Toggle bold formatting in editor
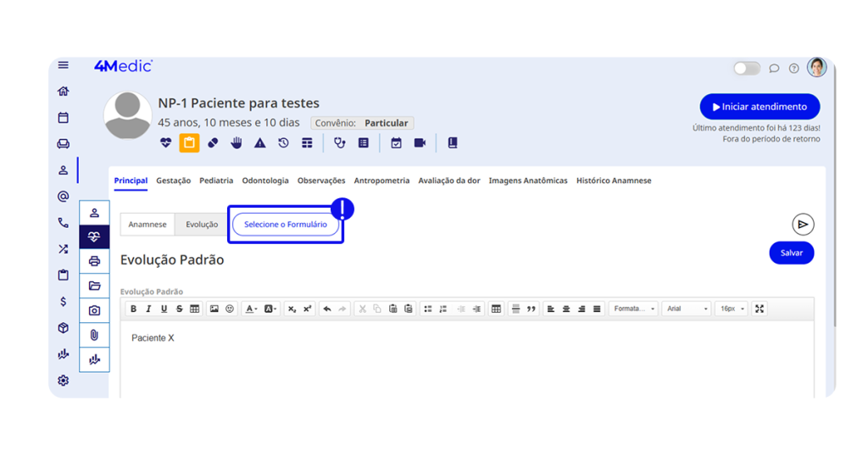Screen dimensions: 868x456 pos(133,309)
